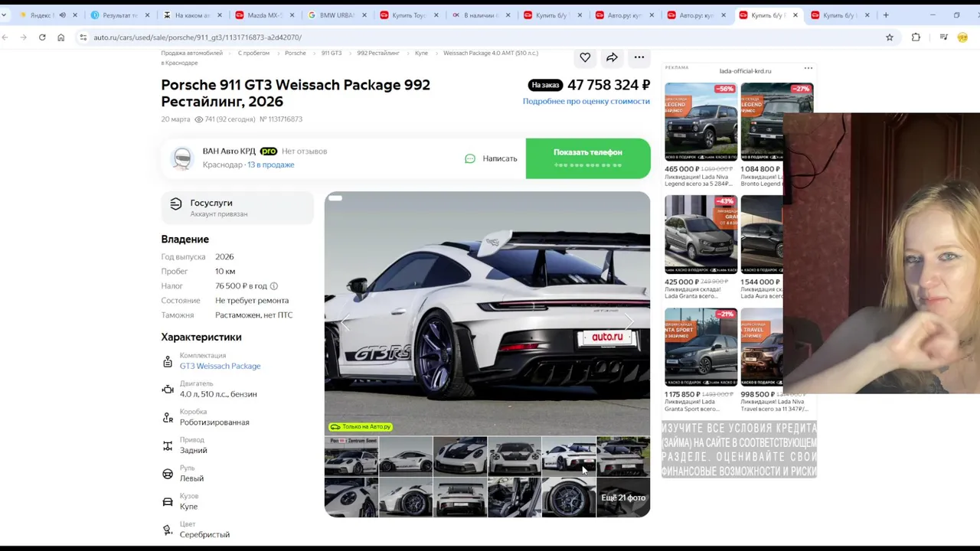Show next photo with right arrow
The image size is (980, 551).
tap(629, 321)
